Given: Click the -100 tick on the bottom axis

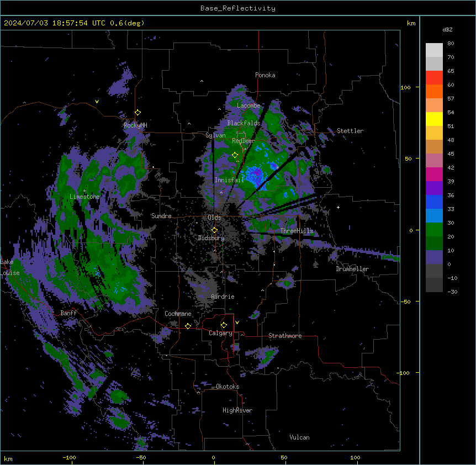Looking at the screenshot, I should click(69, 457).
